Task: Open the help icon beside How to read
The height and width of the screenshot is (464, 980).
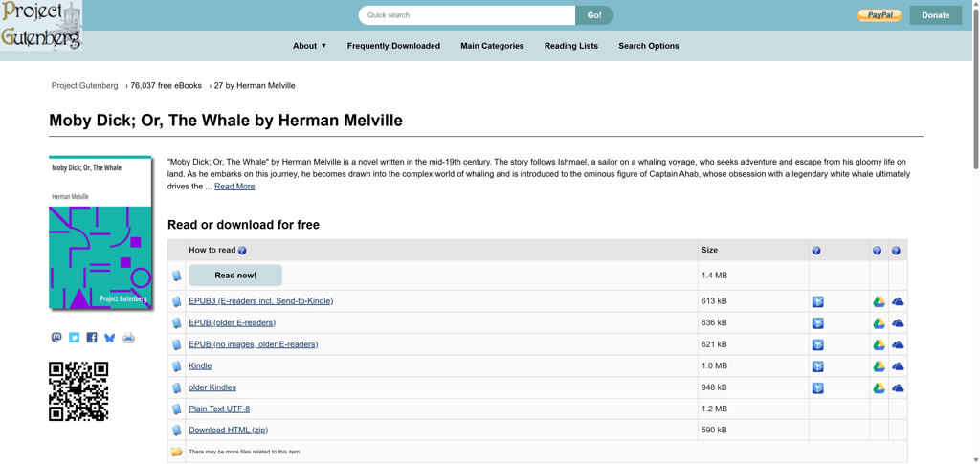Action: (242, 251)
